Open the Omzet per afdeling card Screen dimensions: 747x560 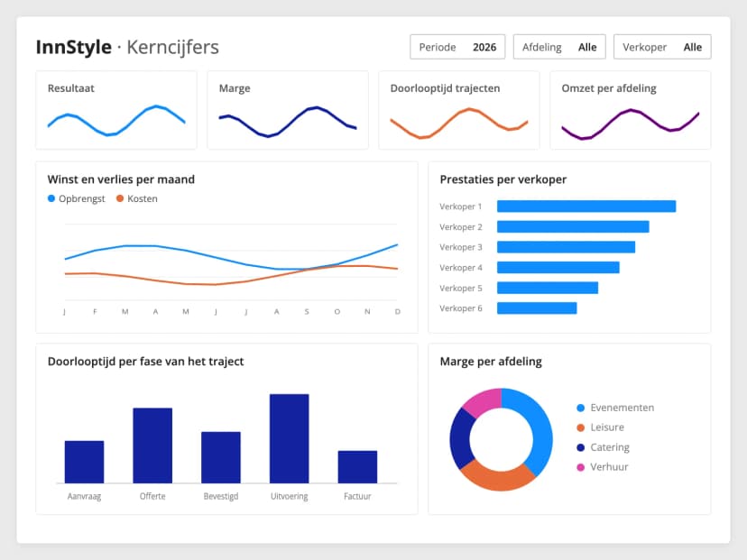(x=631, y=110)
